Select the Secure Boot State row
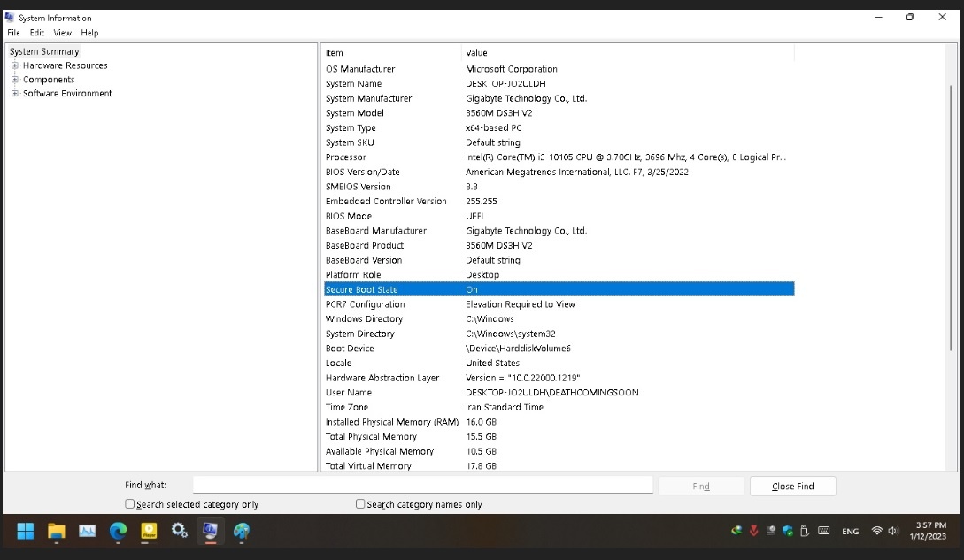964x560 pixels. (x=559, y=289)
